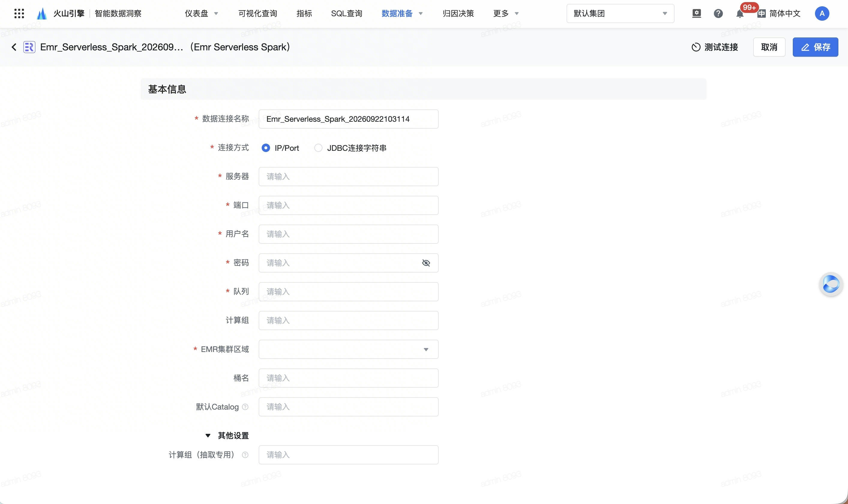Open the SQL查询 menu item

click(346, 13)
